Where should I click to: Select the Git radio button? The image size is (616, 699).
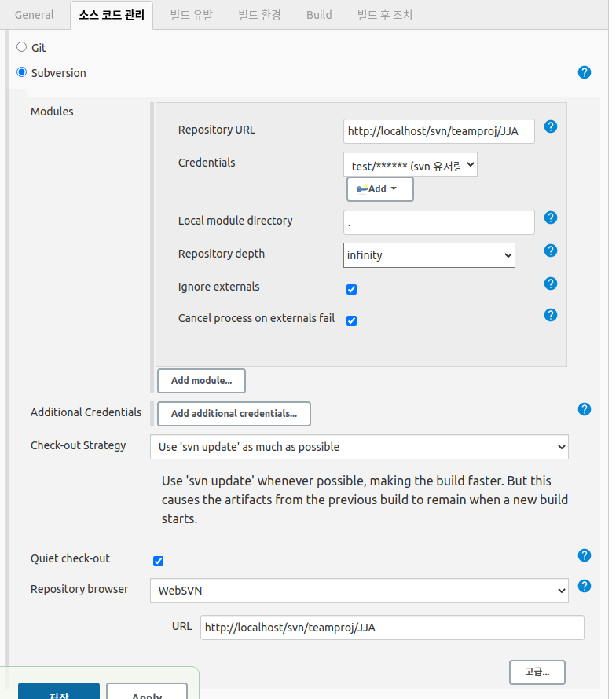click(x=21, y=47)
